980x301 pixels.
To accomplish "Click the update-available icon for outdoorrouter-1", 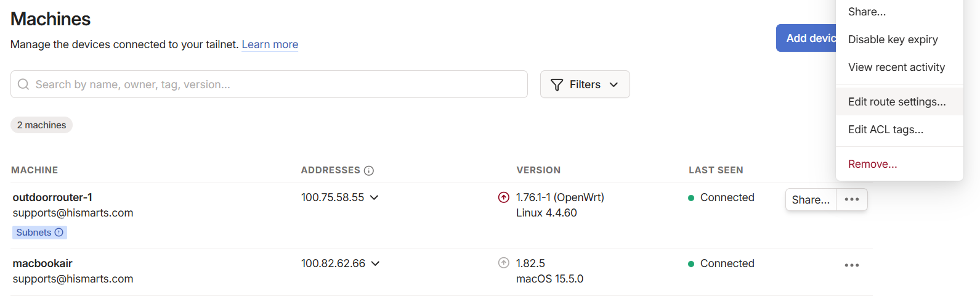I will point(504,197).
